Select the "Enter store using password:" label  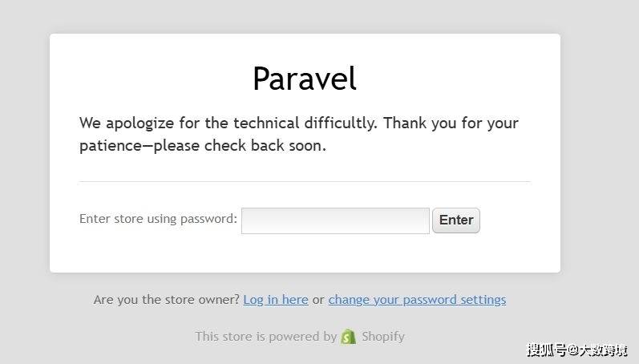pos(158,219)
